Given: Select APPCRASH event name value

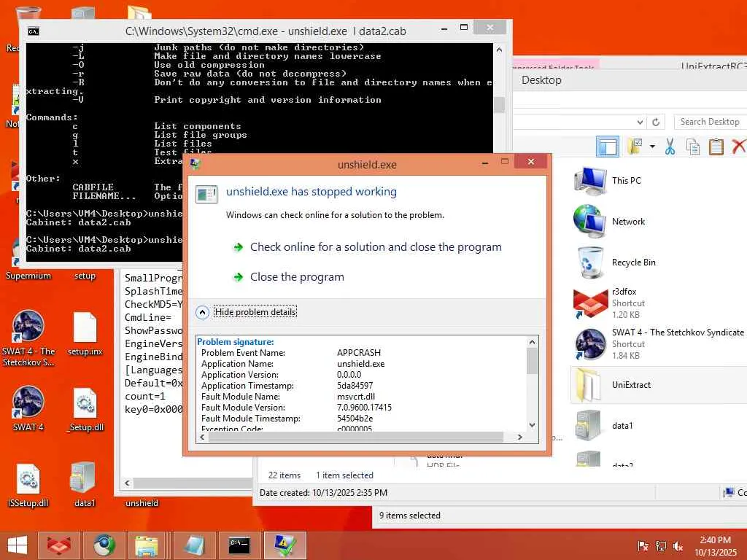Looking at the screenshot, I should tap(359, 352).
